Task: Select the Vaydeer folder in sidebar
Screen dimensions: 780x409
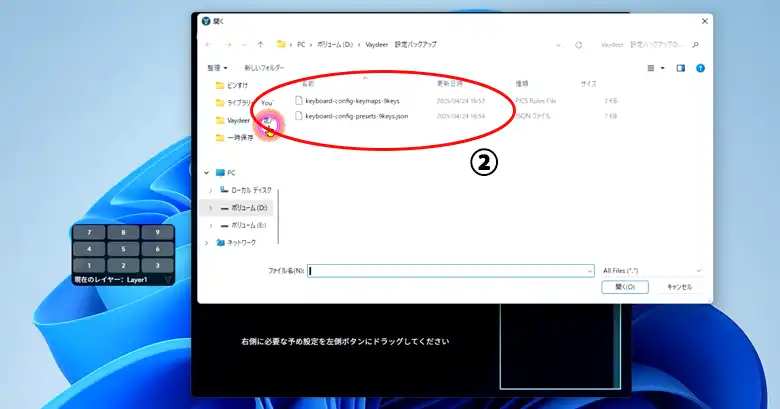Action: (x=233, y=120)
